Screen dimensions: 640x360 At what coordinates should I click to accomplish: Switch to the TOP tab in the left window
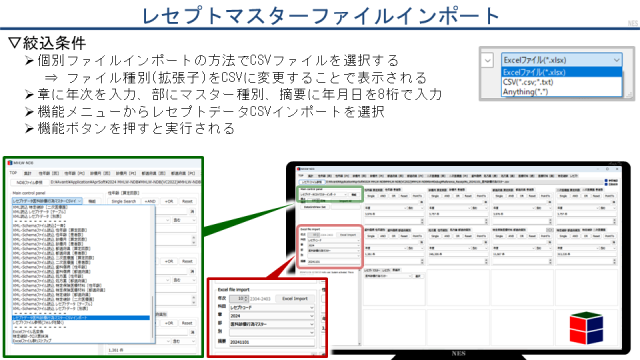pyautogui.click(x=13, y=173)
